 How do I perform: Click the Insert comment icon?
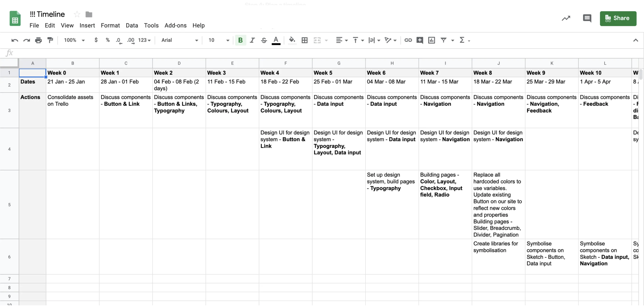(x=420, y=40)
